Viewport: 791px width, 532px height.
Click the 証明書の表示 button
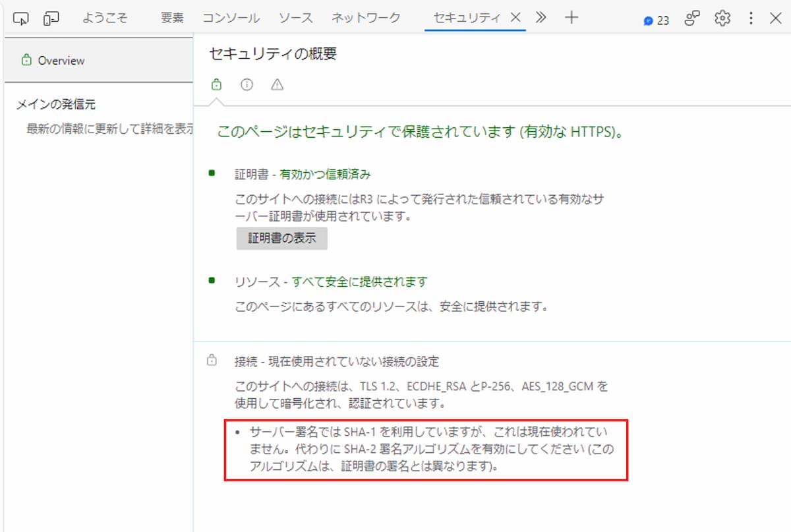[x=281, y=238]
